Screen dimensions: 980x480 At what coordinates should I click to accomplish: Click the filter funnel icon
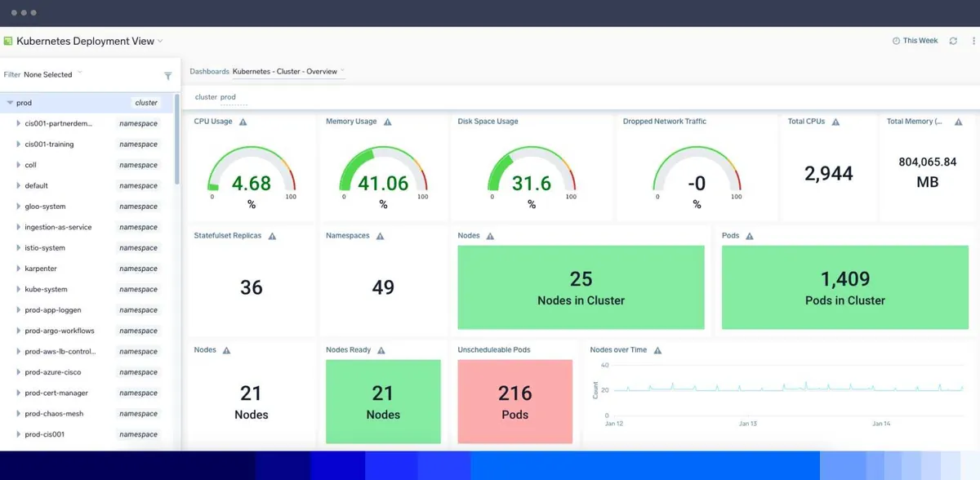coord(168,76)
